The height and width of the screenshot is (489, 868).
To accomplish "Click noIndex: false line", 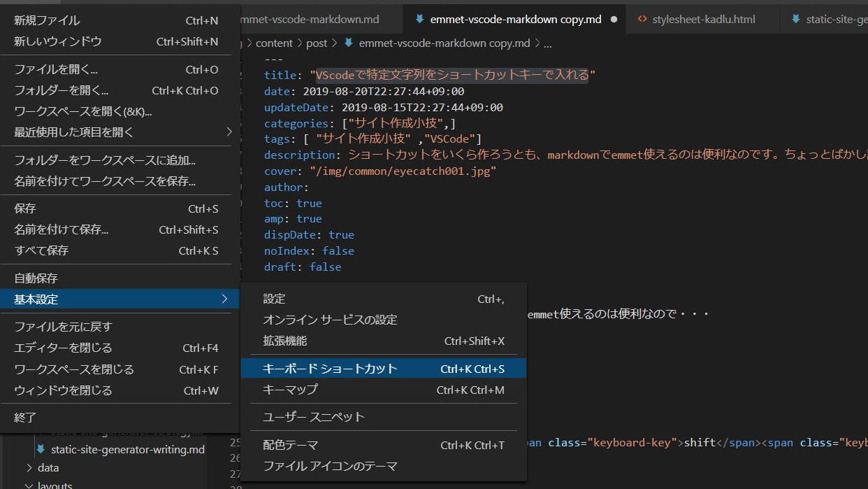I will pos(309,250).
